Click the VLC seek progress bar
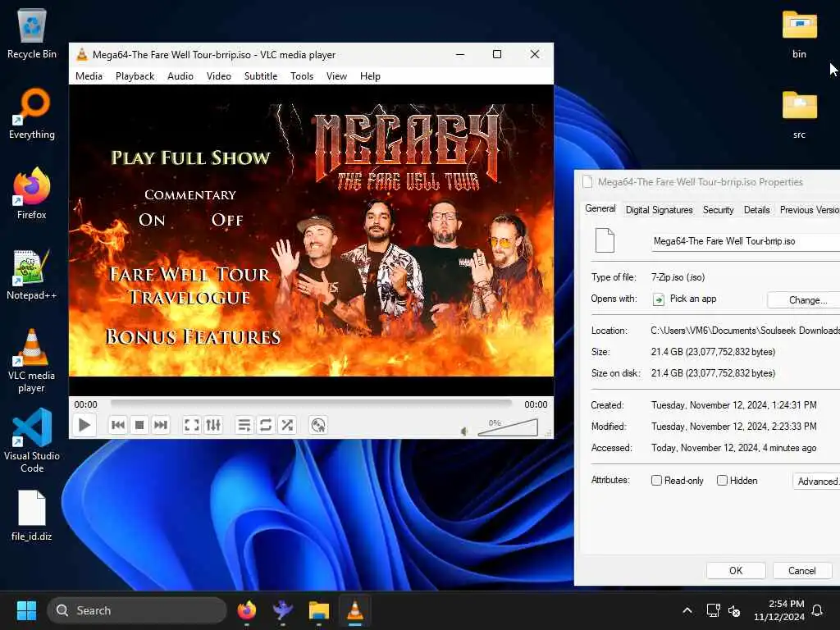840x630 pixels. 311,404
